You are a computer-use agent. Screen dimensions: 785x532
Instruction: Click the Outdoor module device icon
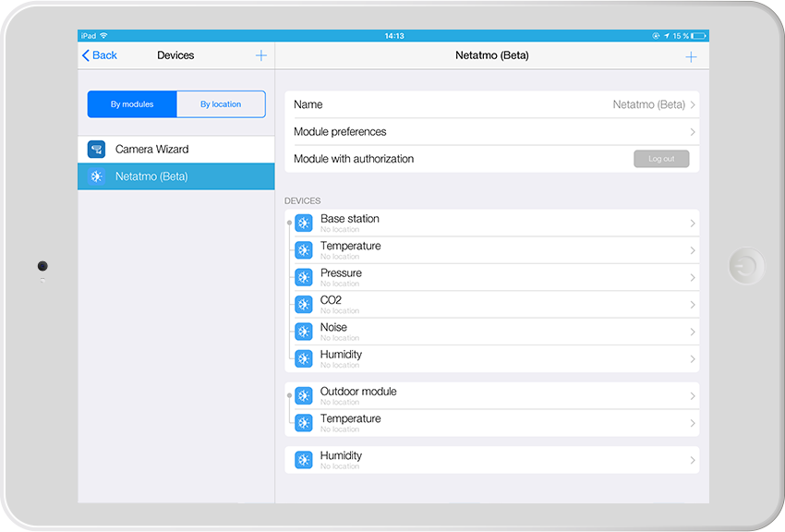[x=304, y=395]
